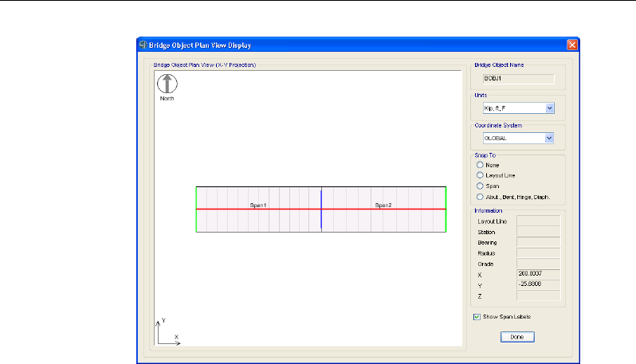Select the Layout Line snap option

[x=480, y=174]
